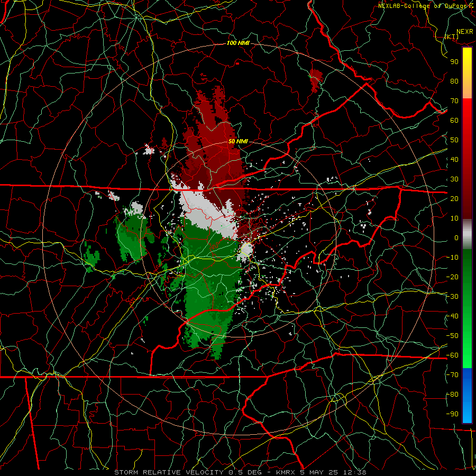This screenshot has width=476, height=476.
Task: Select the storm relative velocity caption at bottom
Action: pos(240,472)
